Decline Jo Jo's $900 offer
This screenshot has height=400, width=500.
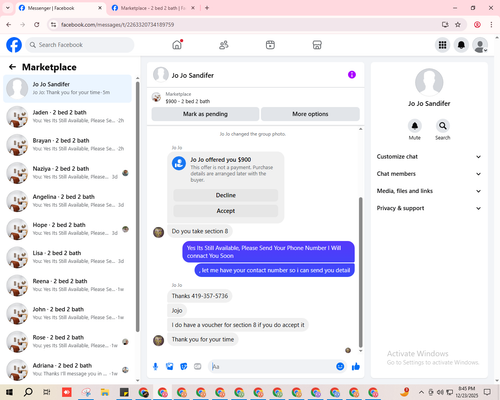[x=226, y=195]
